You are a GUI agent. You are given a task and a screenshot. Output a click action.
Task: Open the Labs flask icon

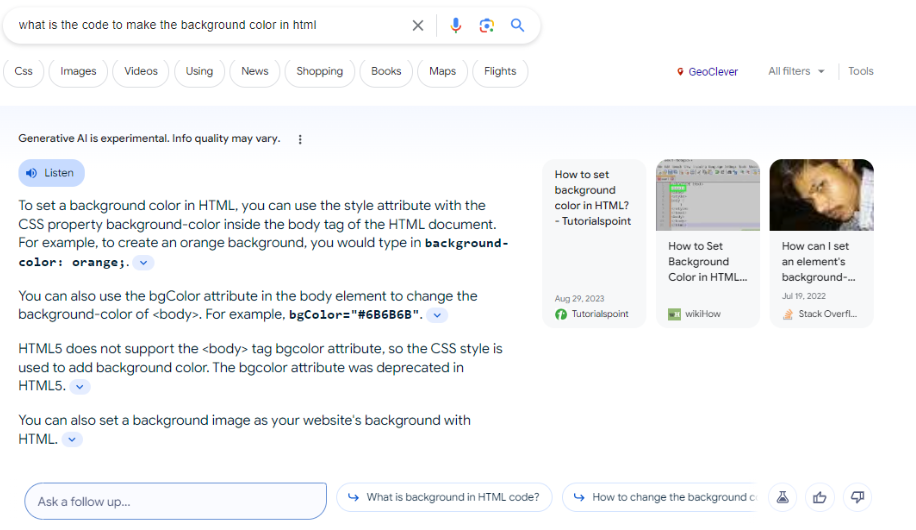pos(783,497)
